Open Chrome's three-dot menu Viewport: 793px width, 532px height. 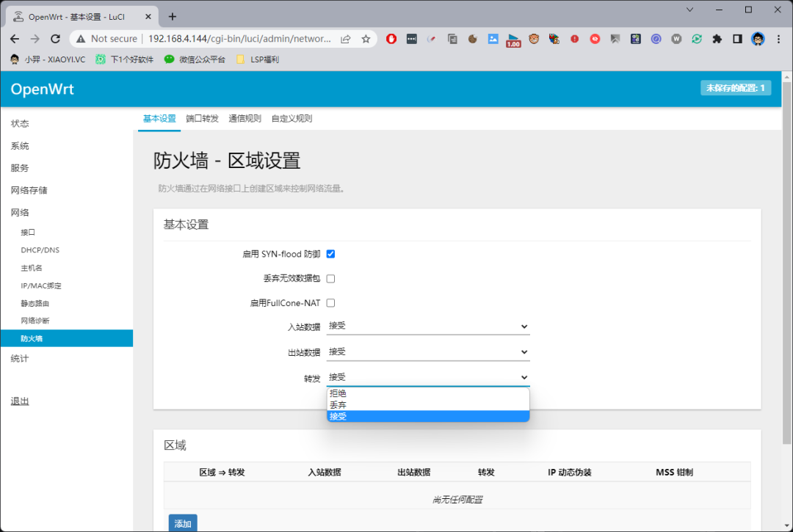(778, 39)
